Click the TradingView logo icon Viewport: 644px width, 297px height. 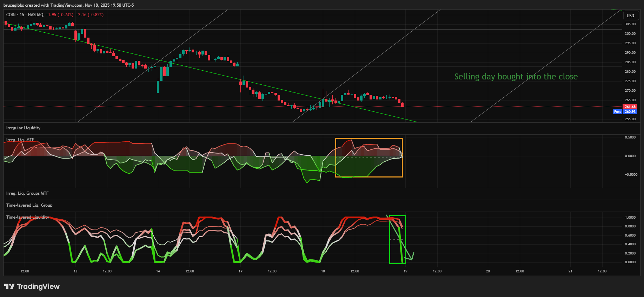click(9, 286)
